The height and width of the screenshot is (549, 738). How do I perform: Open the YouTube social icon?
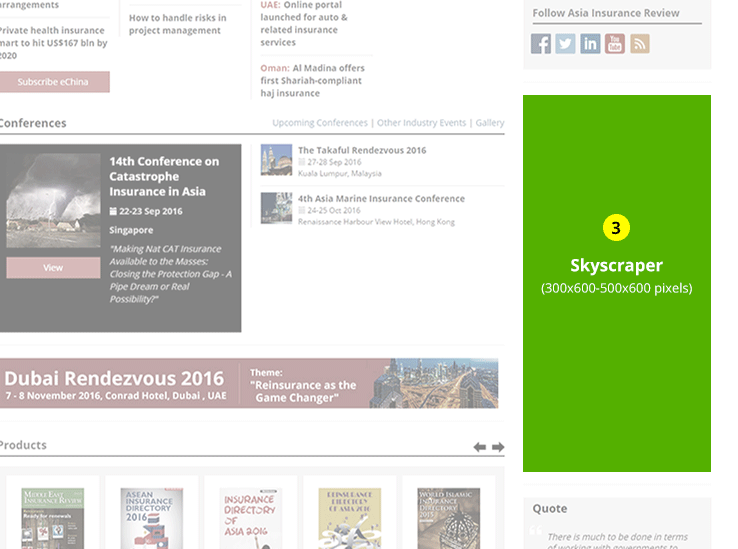point(615,44)
